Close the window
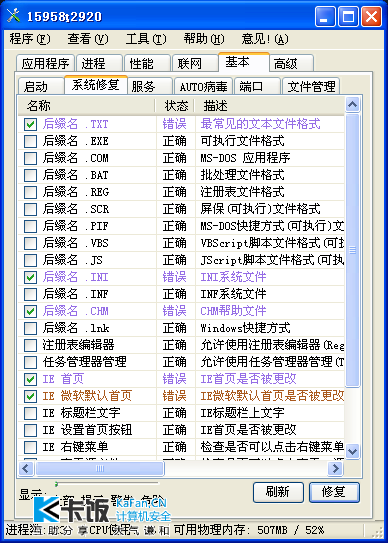 (x=371, y=16)
